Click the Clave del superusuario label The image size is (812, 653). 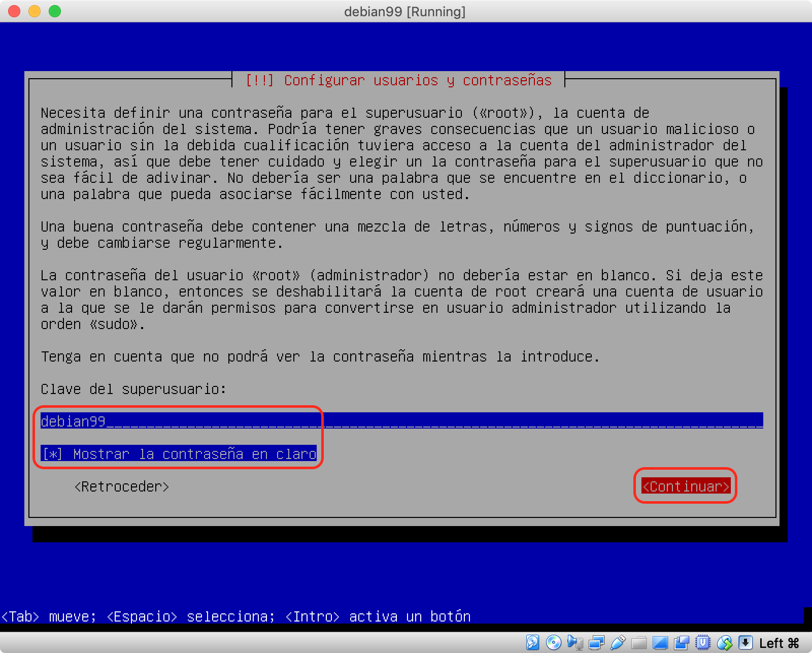(x=133, y=389)
